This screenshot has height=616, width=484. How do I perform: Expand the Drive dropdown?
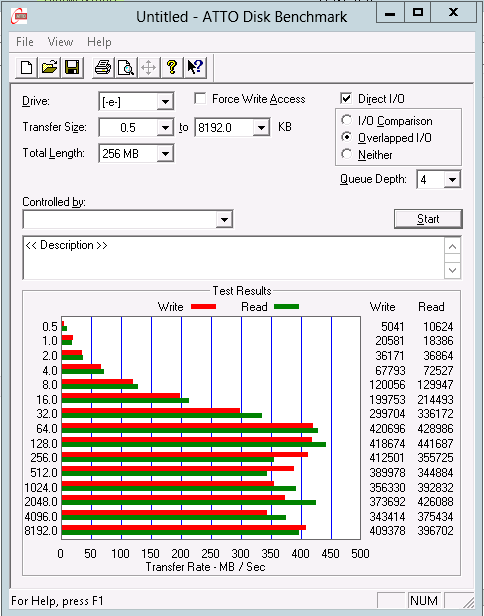[165, 102]
